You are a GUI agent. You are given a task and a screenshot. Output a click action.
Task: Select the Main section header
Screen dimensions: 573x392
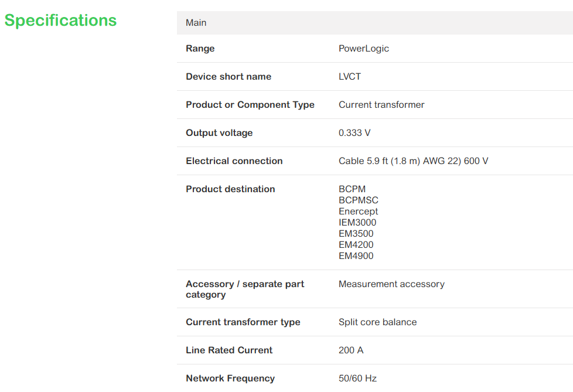tap(374, 23)
